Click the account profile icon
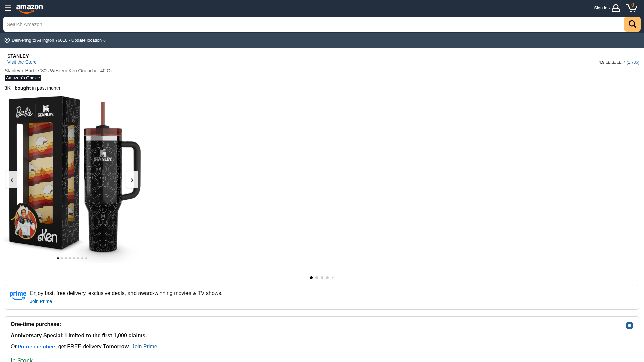644x362 pixels. pyautogui.click(x=616, y=8)
